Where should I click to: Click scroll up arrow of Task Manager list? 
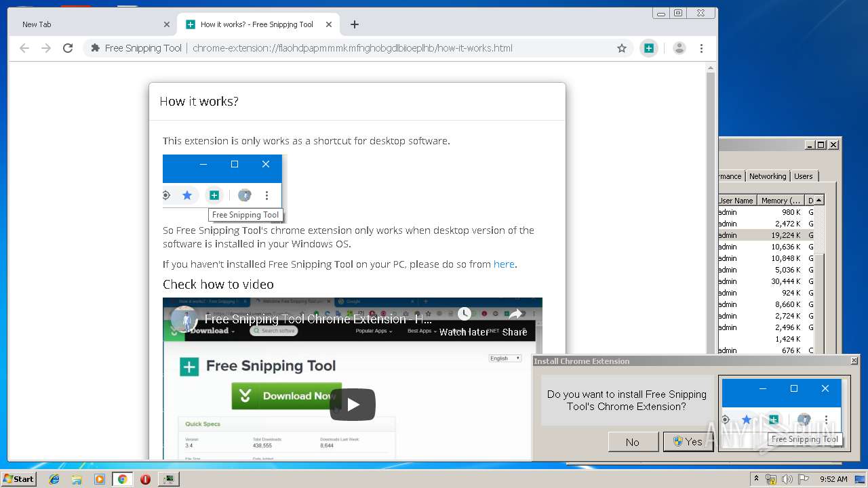819,201
